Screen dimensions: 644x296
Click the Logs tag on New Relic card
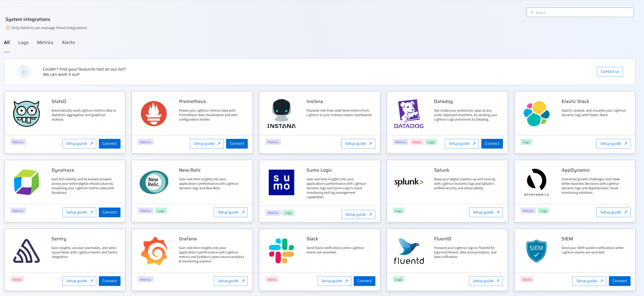[x=161, y=211]
